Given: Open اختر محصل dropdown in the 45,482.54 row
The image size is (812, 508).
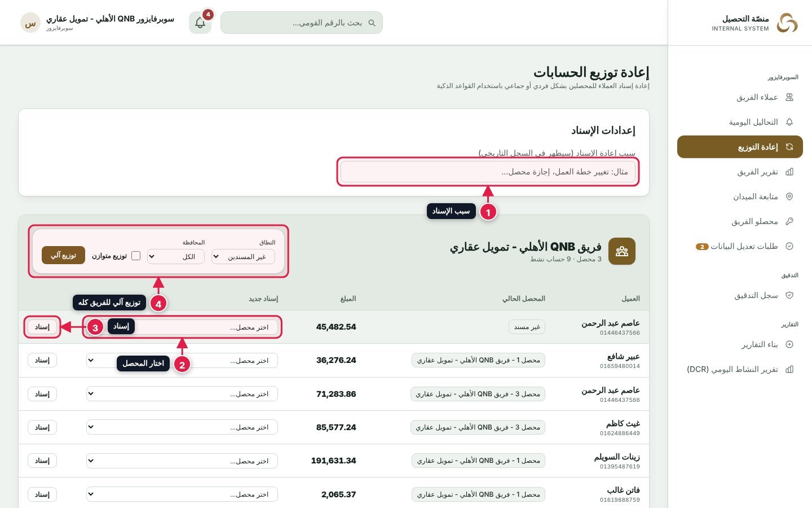Looking at the screenshot, I should tap(182, 327).
